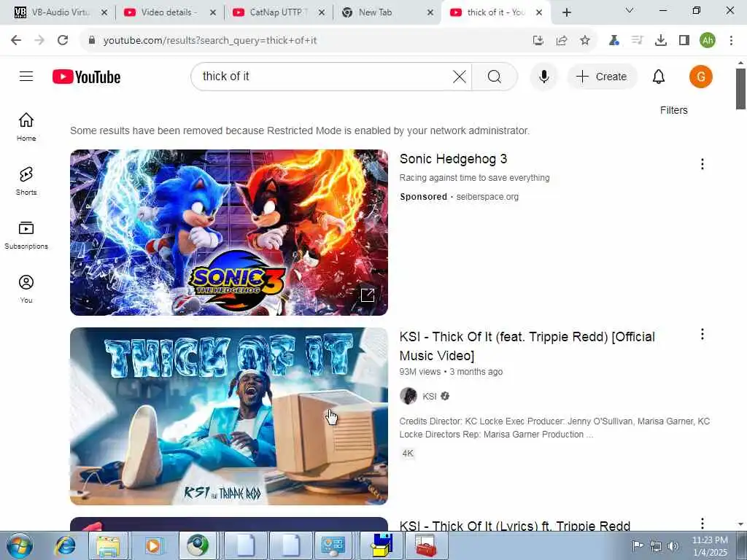Click the KSI channel avatar

pyautogui.click(x=409, y=396)
